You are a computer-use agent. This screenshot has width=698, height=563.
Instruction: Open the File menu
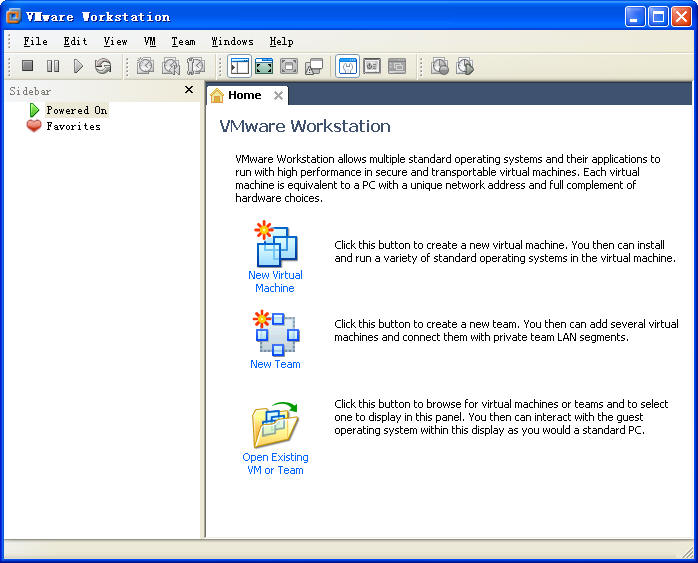(36, 41)
